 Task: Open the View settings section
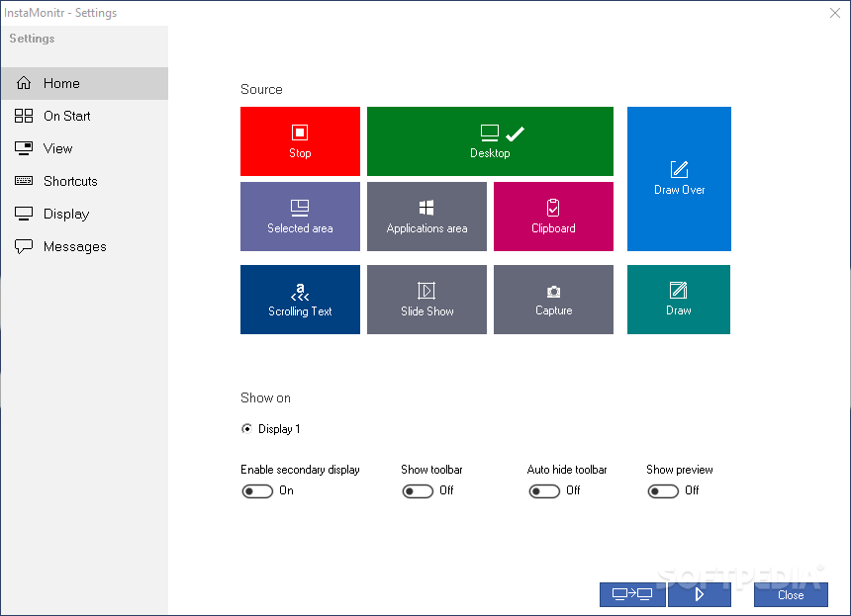(x=85, y=148)
